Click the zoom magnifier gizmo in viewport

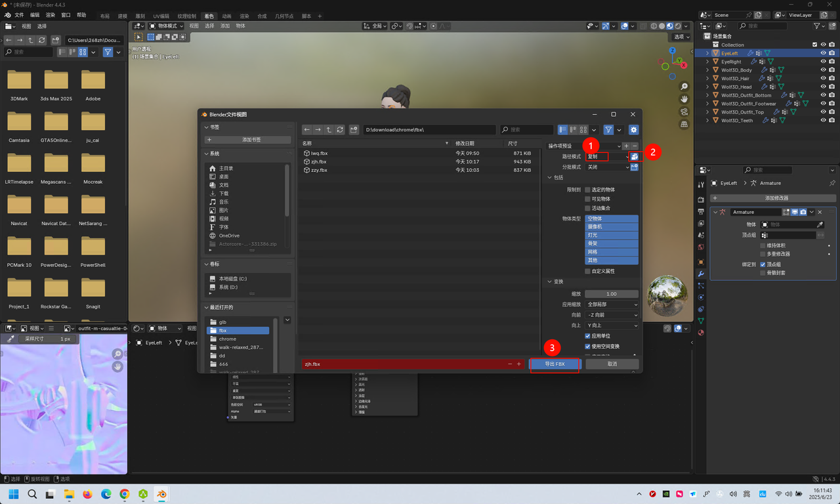click(x=684, y=87)
